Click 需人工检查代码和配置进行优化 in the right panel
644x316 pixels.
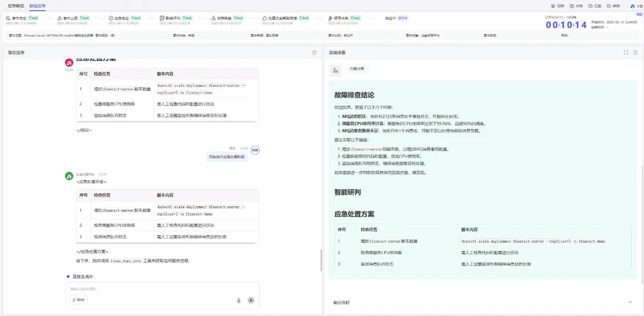490,252
